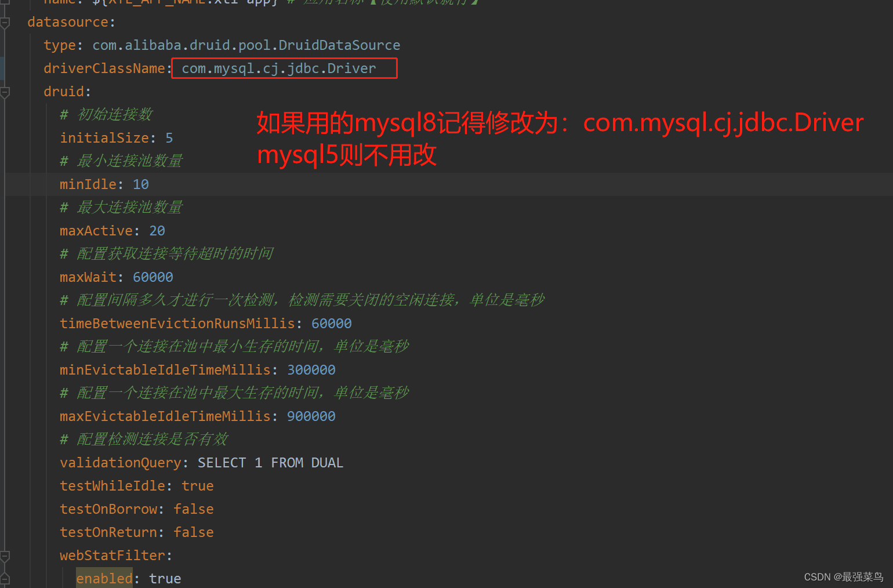Screen dimensions: 893x588
Task: Click the comment 配置获取连接等待超时的时间
Action: tap(166, 253)
